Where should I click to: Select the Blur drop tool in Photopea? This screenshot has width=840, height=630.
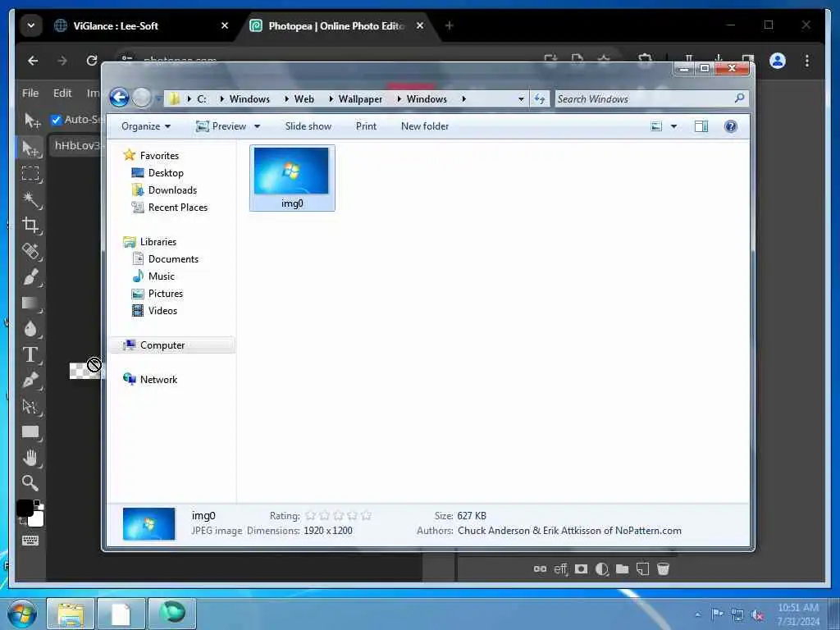[31, 329]
